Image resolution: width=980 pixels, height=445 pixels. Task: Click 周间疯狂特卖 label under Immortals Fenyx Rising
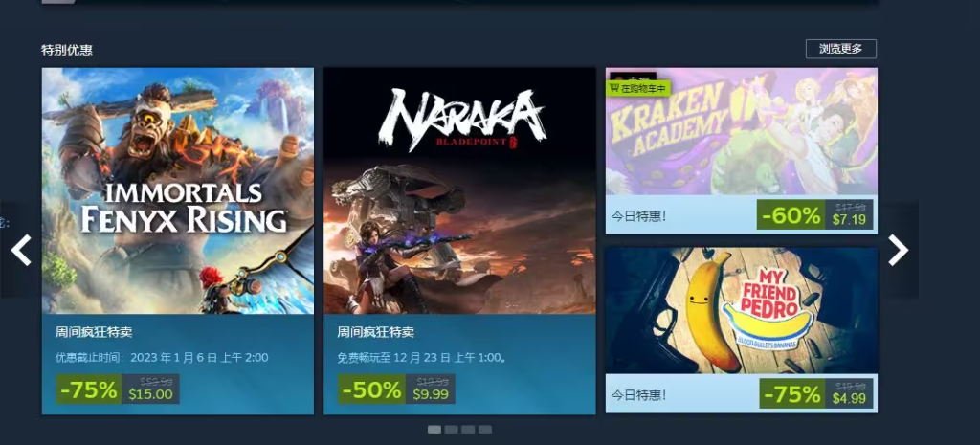point(95,332)
